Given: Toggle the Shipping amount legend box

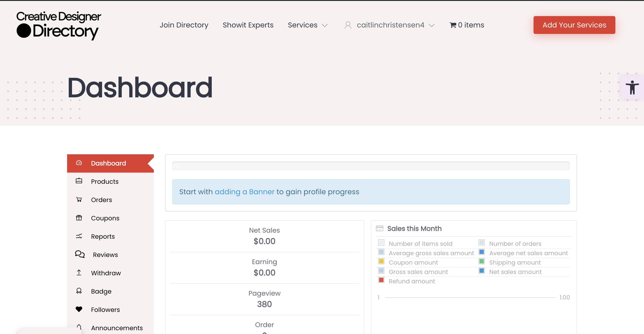Looking at the screenshot, I should (481, 262).
